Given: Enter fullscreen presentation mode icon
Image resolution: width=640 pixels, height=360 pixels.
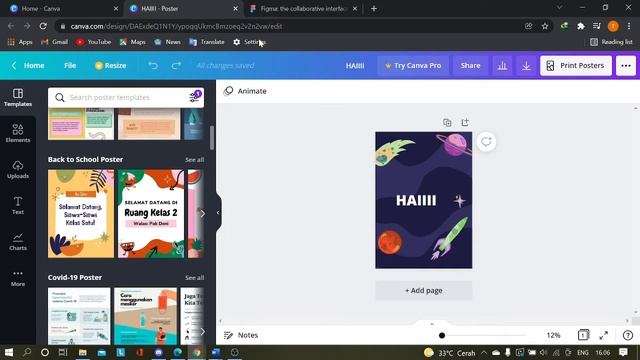Looking at the screenshot, I should 604,335.
